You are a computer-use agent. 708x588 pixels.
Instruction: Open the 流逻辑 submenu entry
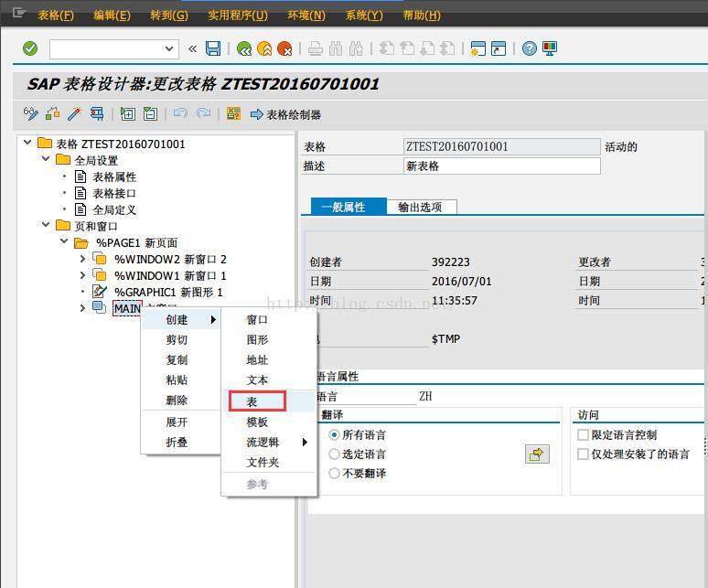coord(269,443)
